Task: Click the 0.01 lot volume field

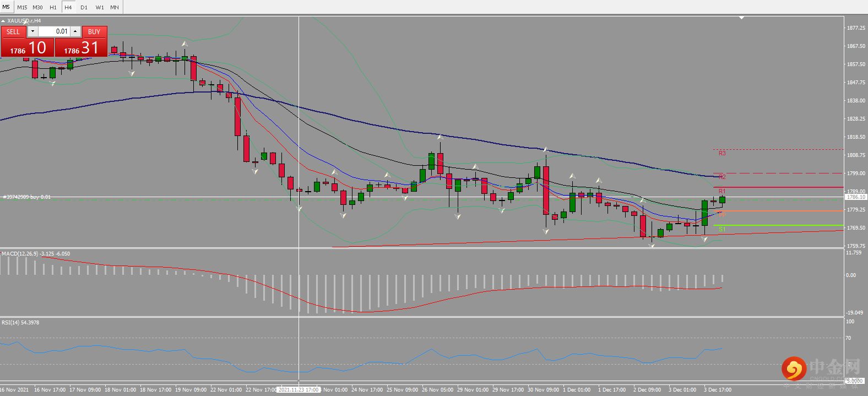Action: click(x=54, y=31)
